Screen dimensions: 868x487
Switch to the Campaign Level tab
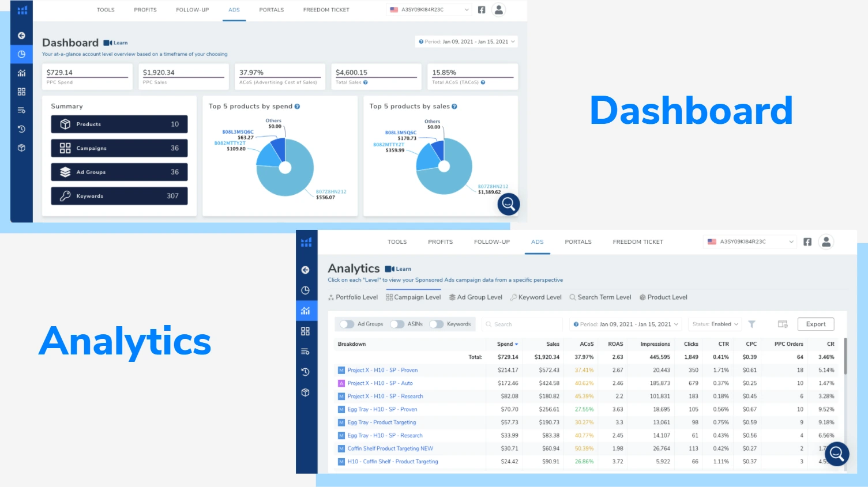(x=414, y=297)
